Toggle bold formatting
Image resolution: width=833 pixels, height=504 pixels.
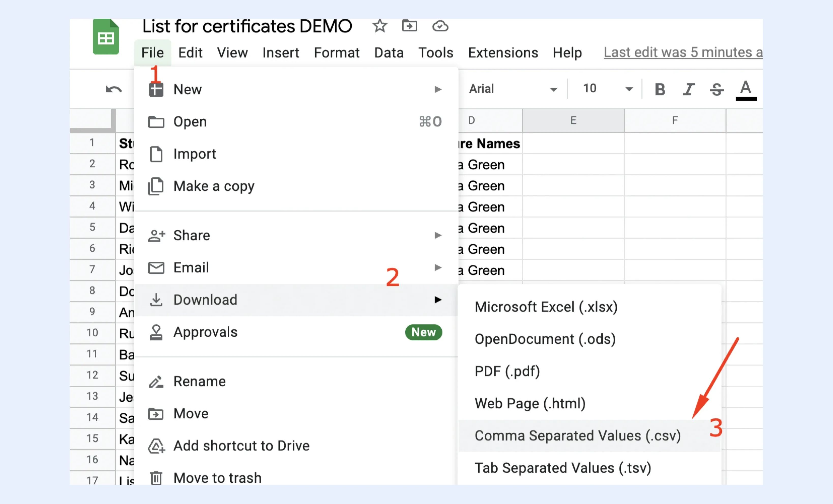click(x=660, y=89)
